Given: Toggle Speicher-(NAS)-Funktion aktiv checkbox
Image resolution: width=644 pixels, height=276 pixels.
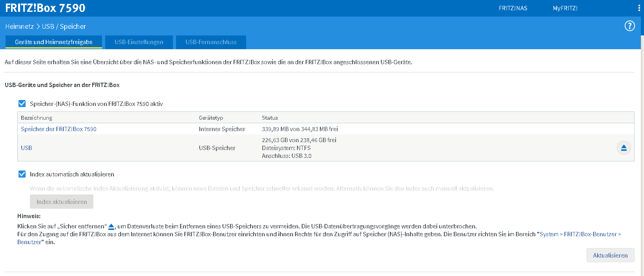Looking at the screenshot, I should pos(22,104).
